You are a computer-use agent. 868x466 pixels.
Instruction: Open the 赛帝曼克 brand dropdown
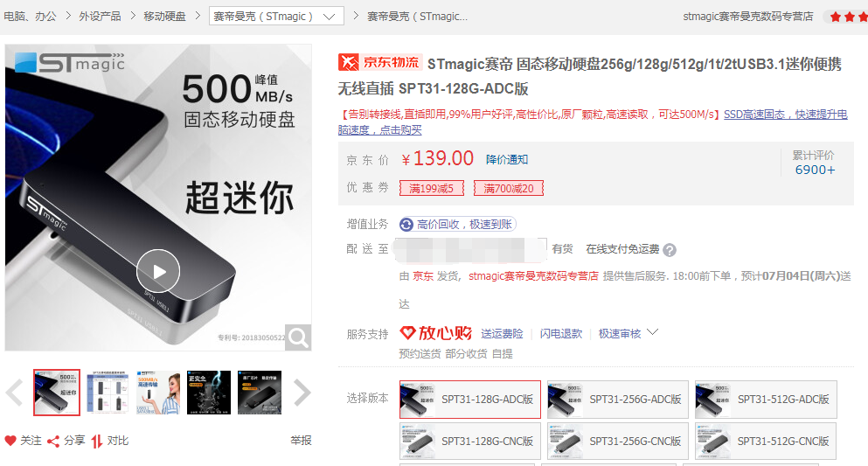click(276, 16)
